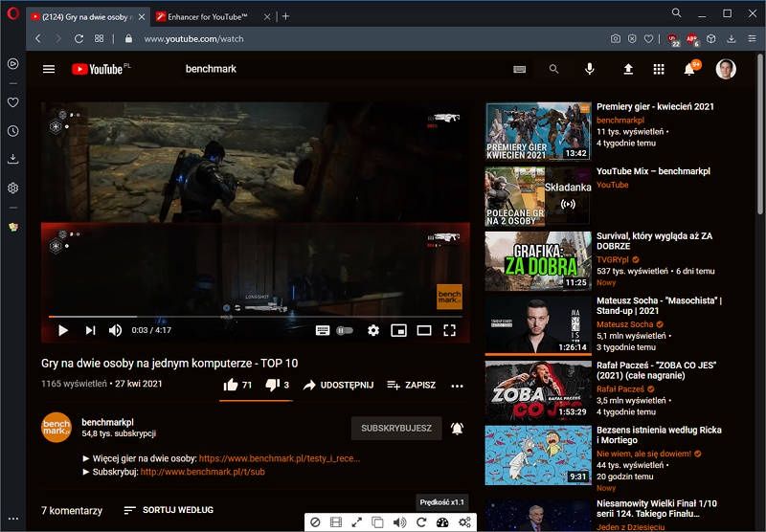
Task: Open Opera easy setup menu
Action: point(752,38)
